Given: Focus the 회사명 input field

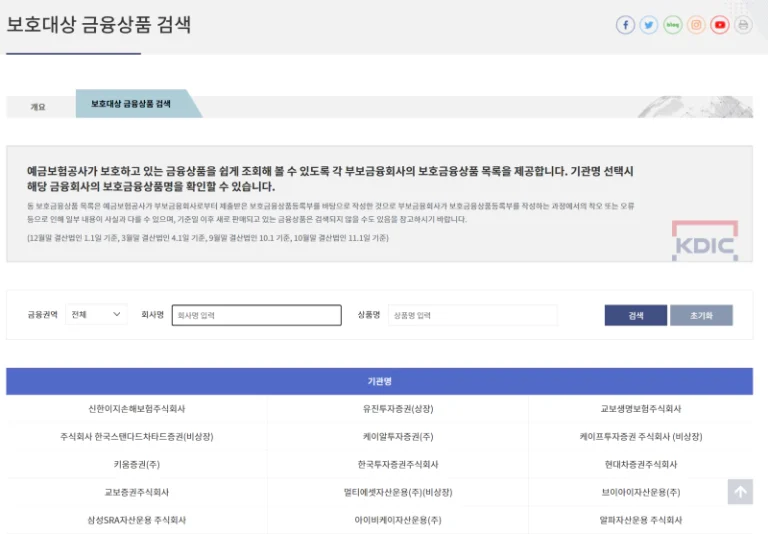Looking at the screenshot, I should pyautogui.click(x=256, y=315).
